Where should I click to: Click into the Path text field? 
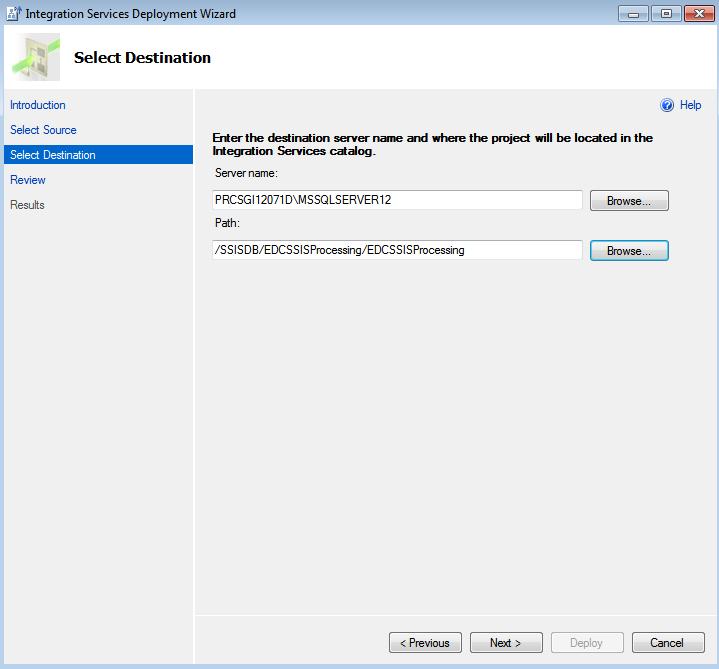[x=397, y=250]
